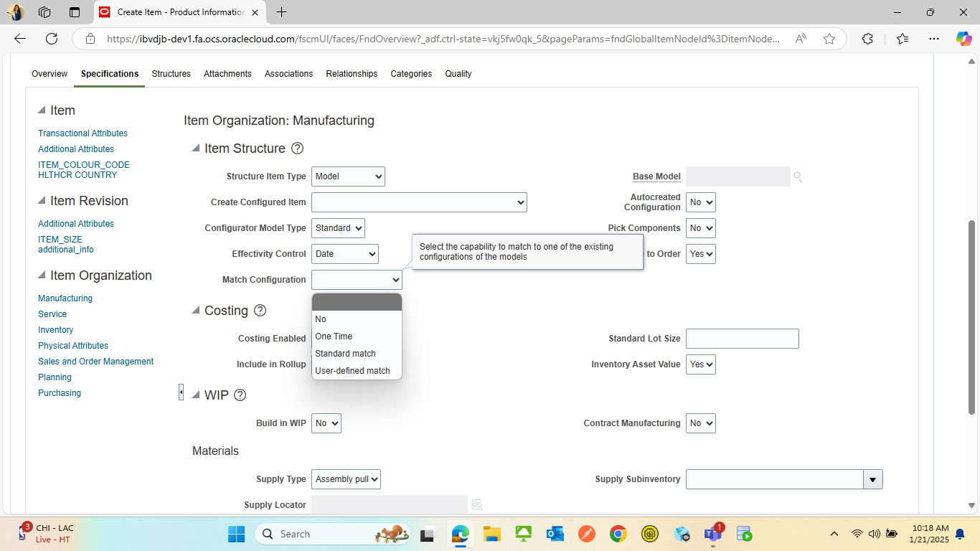Open the Base Model search magnifier
This screenshot has width=980, height=551.
797,176
